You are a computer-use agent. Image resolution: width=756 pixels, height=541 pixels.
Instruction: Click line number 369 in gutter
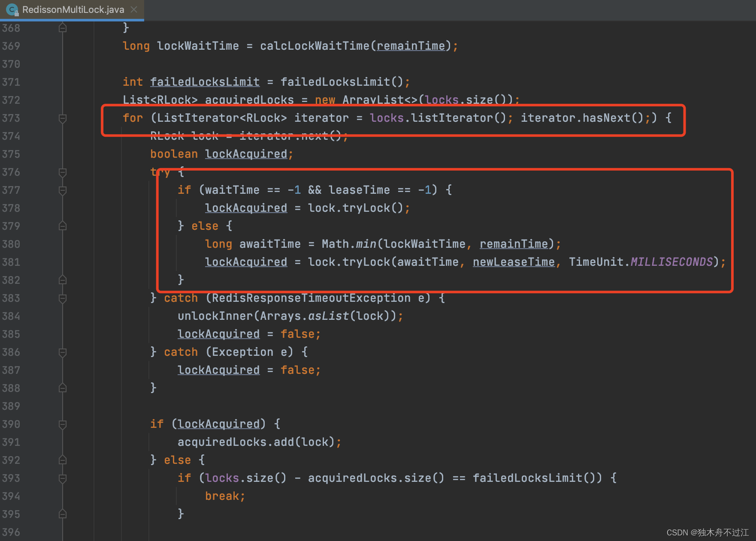click(x=11, y=46)
